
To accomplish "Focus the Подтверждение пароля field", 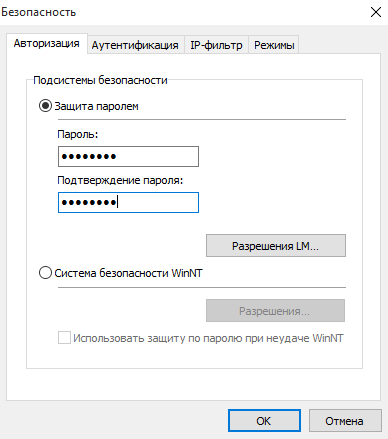I will (x=128, y=202).
